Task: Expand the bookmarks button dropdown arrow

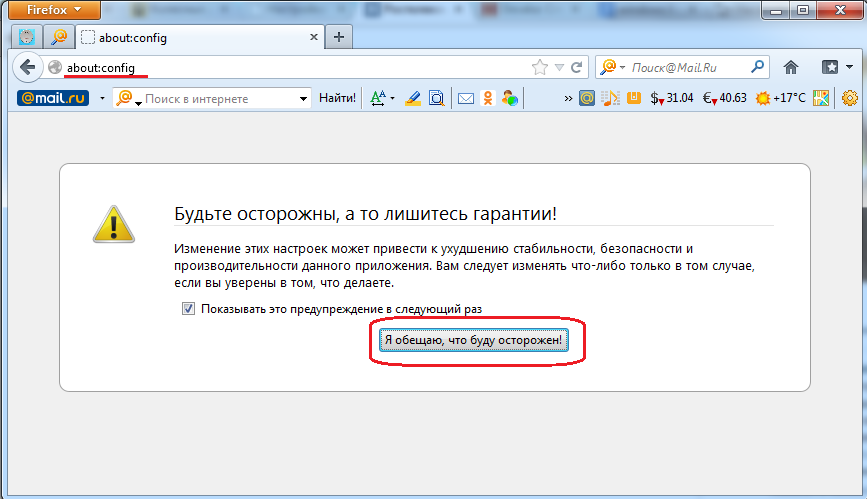Action: click(x=849, y=67)
